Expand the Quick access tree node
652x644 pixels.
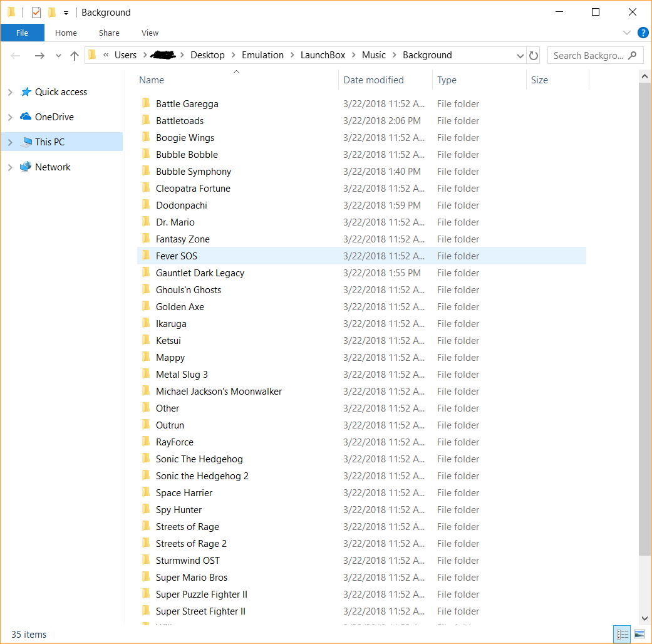pos(11,92)
